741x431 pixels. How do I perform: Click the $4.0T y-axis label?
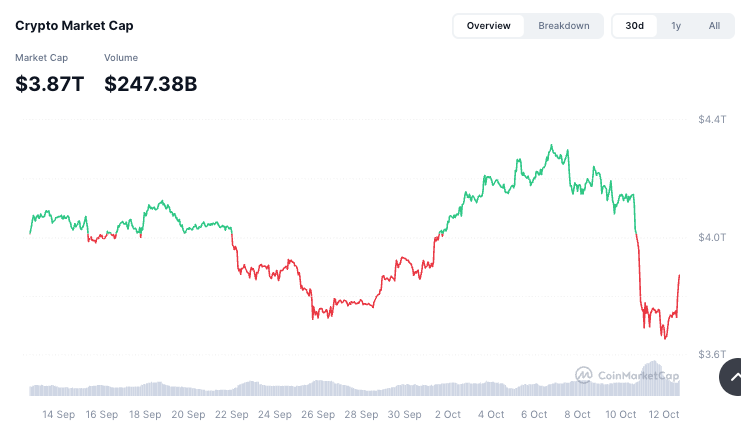click(x=711, y=237)
